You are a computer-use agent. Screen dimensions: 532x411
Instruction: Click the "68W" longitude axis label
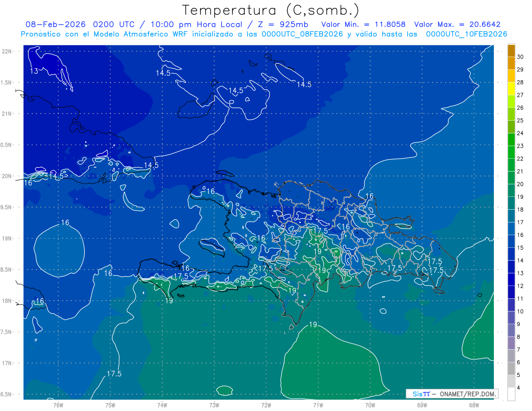474,405
